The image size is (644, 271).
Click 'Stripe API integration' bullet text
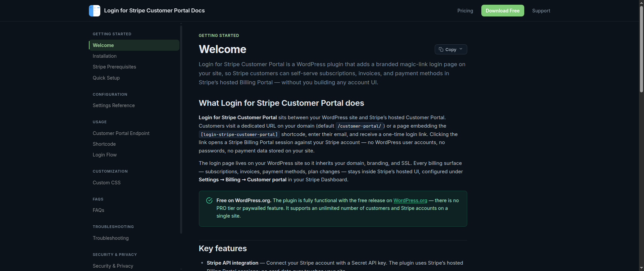232,263
